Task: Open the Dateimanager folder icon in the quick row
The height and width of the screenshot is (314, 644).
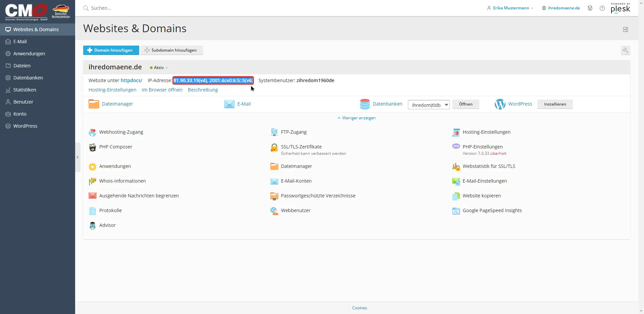Action: tap(94, 104)
